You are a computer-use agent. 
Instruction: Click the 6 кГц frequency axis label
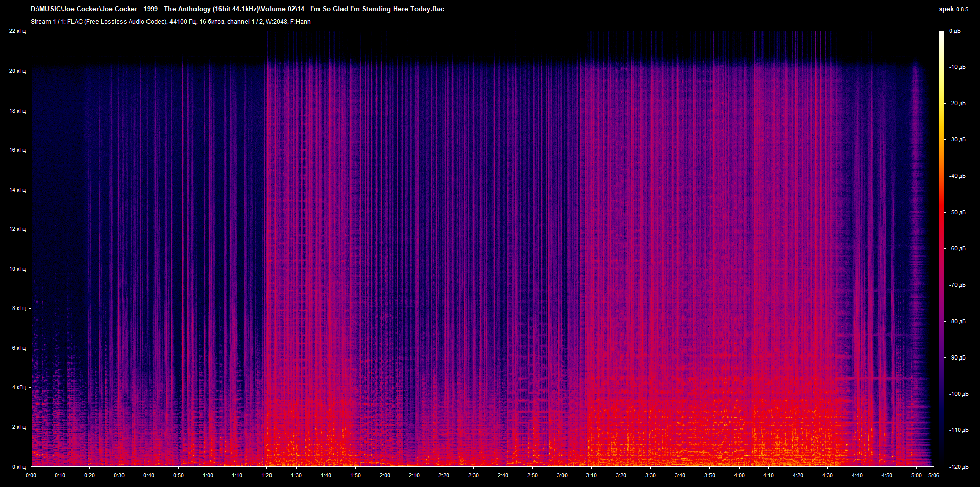[19, 348]
